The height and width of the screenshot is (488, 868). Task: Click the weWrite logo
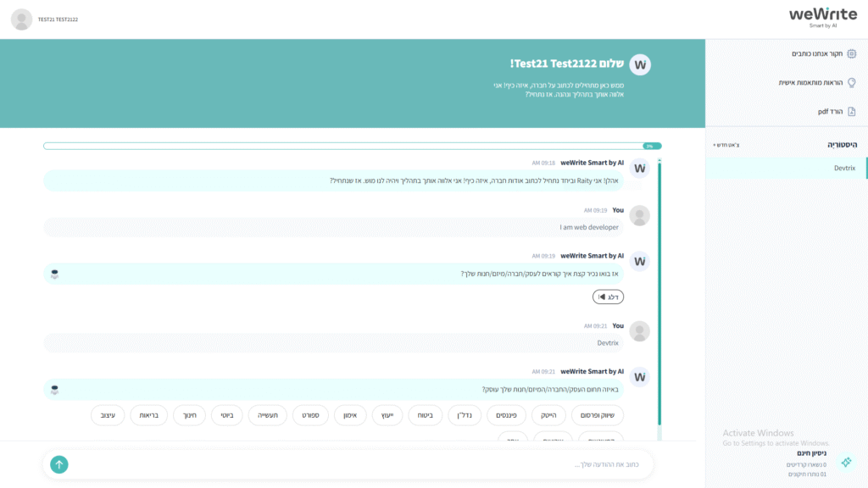tap(822, 17)
